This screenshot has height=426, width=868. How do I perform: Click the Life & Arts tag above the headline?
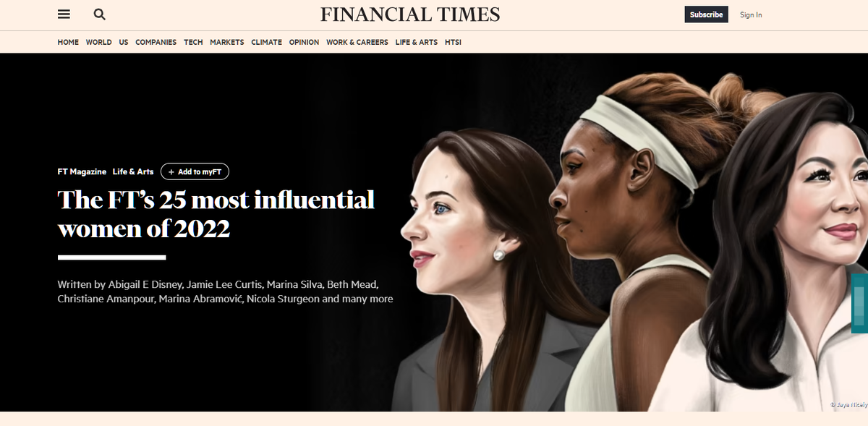tap(133, 172)
